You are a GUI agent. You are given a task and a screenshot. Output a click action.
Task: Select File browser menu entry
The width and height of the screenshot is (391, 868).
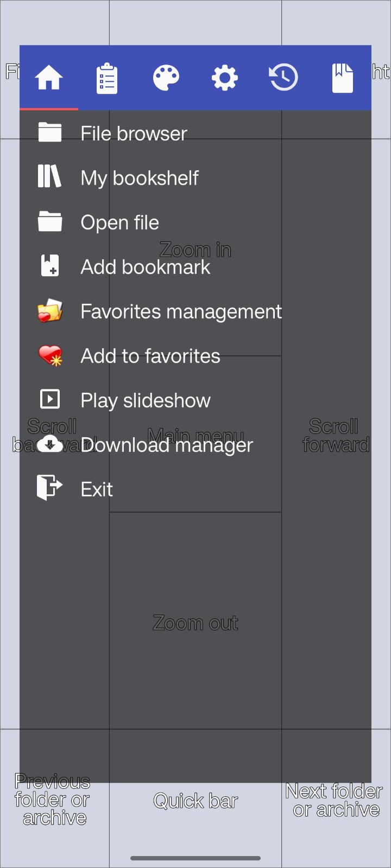pos(134,133)
